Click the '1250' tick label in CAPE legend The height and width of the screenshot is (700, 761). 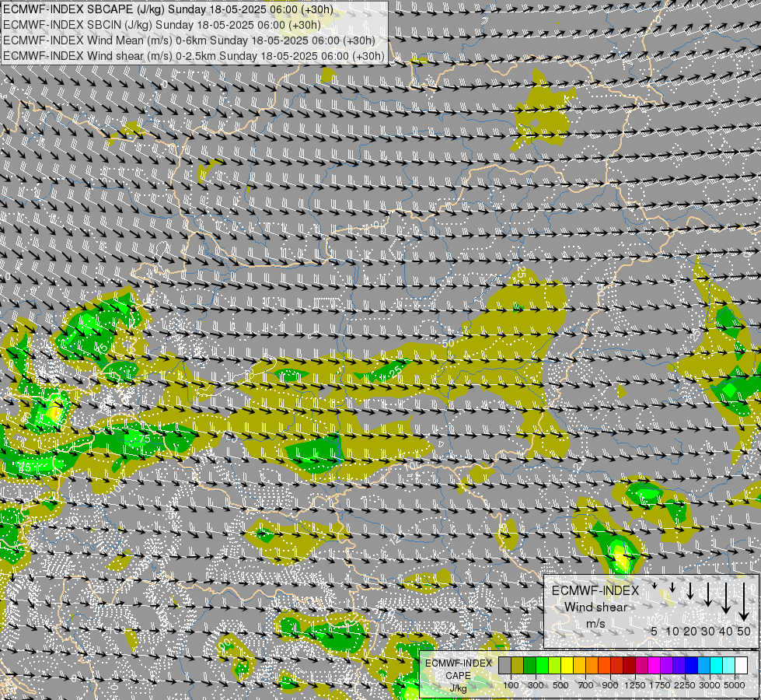(x=635, y=685)
